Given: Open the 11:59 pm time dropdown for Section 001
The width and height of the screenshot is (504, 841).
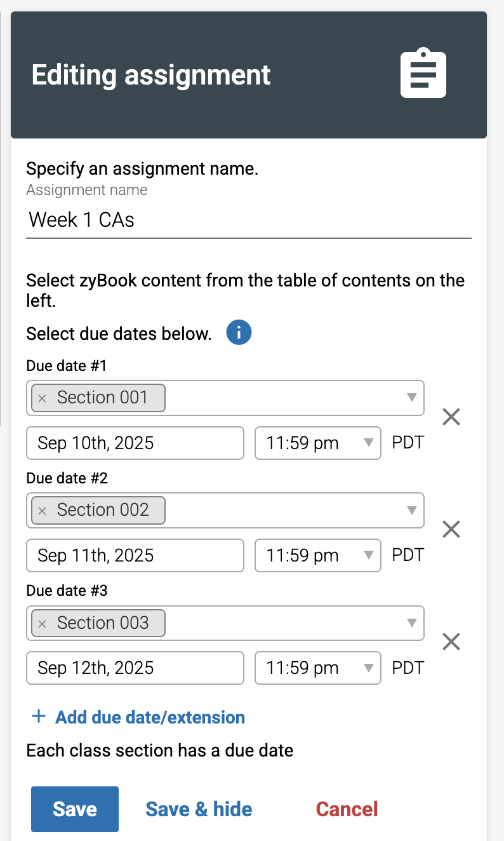Looking at the screenshot, I should pyautogui.click(x=318, y=443).
